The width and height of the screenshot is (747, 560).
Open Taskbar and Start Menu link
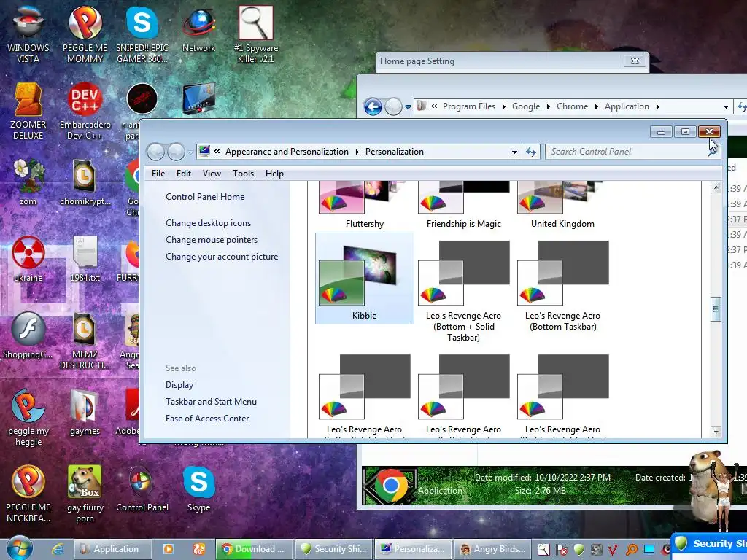[211, 402]
